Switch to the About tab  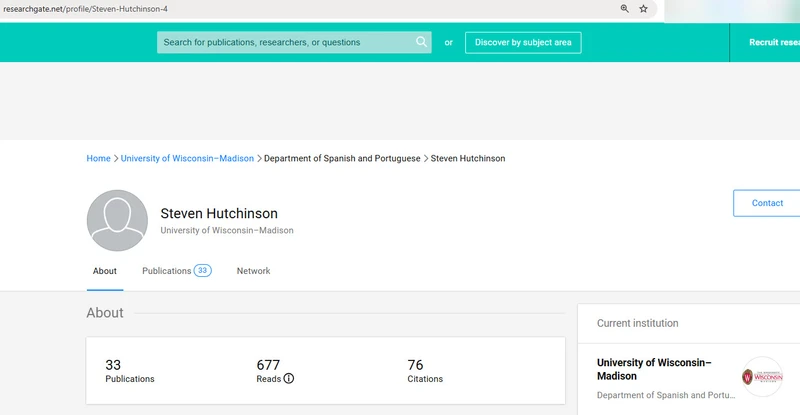point(105,271)
